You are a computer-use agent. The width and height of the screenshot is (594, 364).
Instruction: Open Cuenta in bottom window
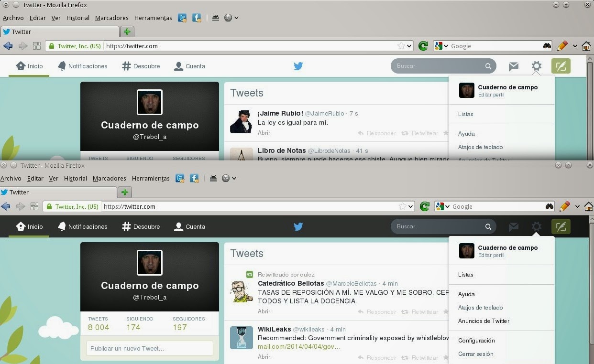(x=189, y=226)
